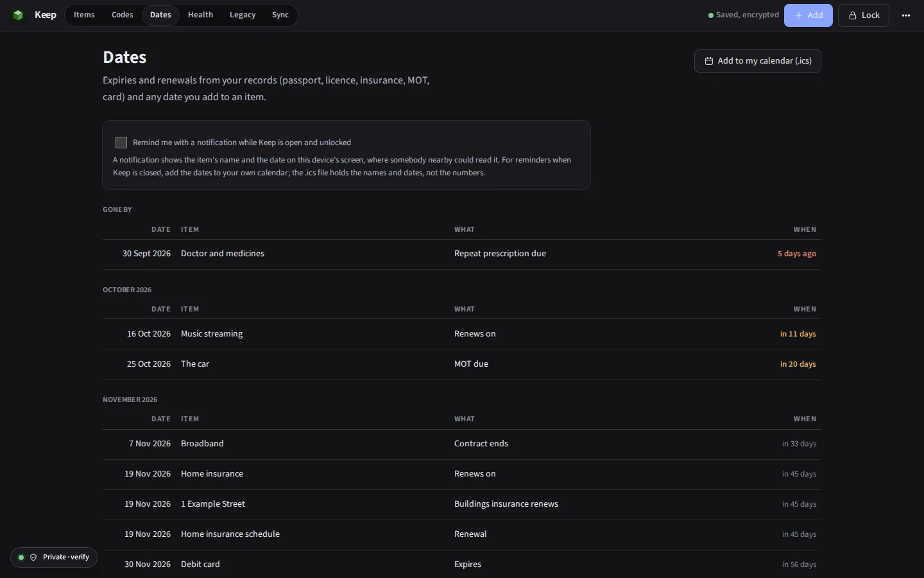Click the green Keep cube logo
924x578 pixels.
pyautogui.click(x=18, y=15)
